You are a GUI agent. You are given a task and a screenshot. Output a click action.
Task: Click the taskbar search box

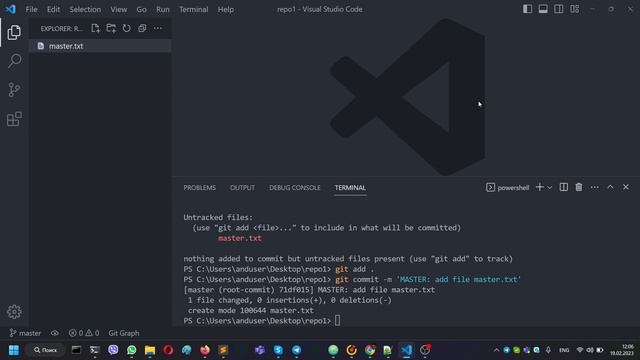45,350
